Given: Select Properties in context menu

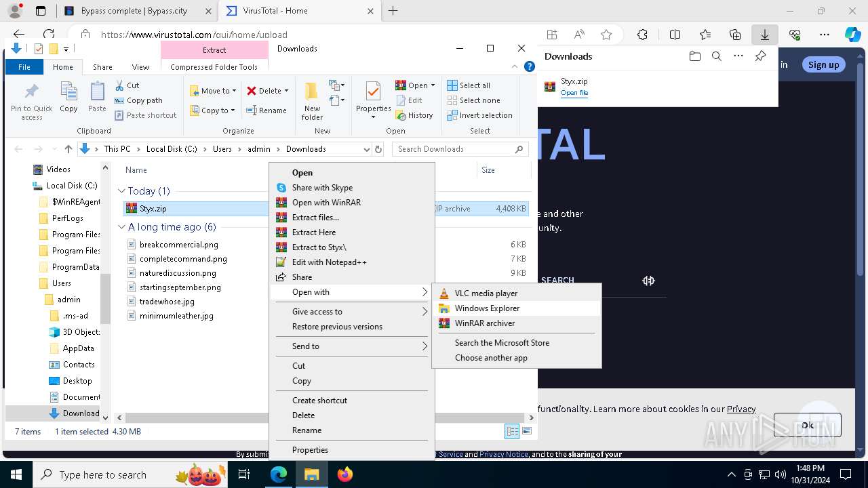Looking at the screenshot, I should 352,450.
